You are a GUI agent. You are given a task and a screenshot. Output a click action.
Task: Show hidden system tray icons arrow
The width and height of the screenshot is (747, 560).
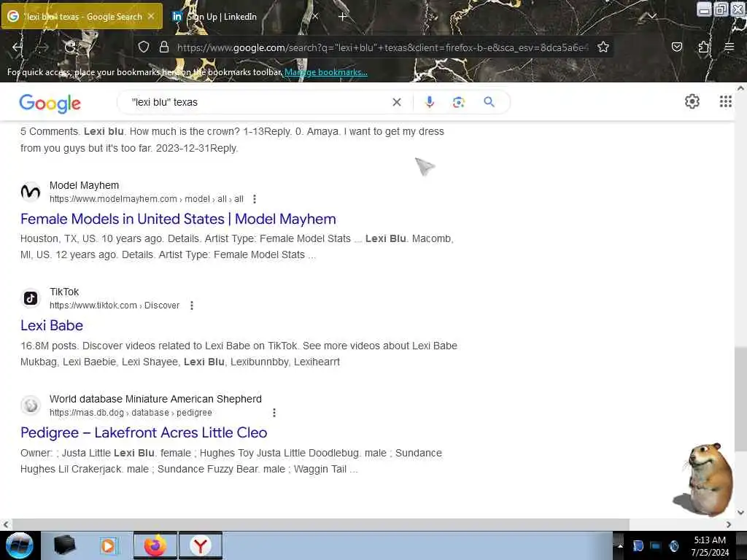pyautogui.click(x=620, y=545)
